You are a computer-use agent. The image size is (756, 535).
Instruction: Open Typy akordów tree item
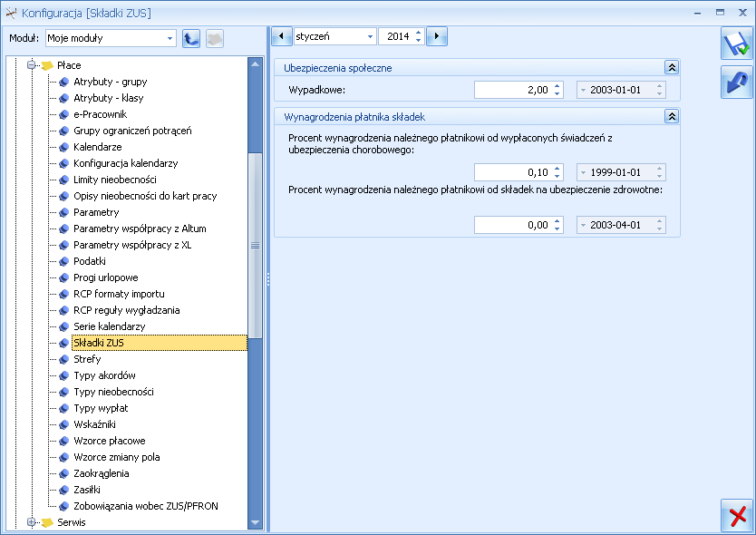coord(104,375)
